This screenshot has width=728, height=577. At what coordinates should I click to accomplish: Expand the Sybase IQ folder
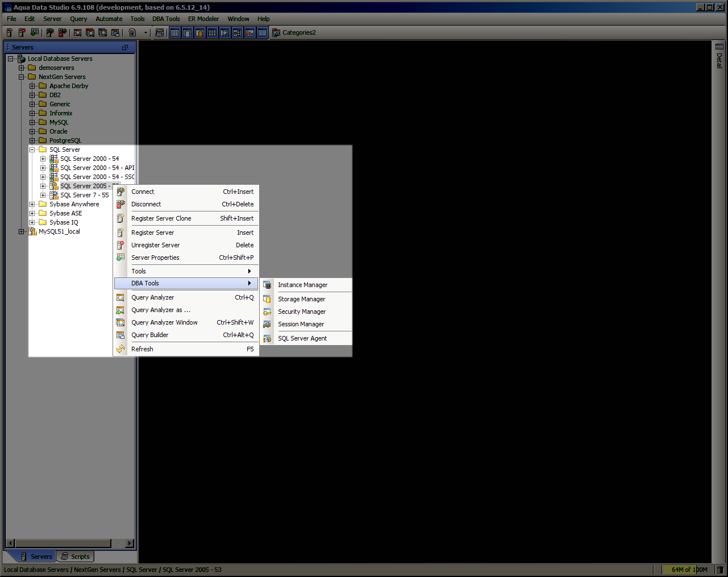pos(32,222)
